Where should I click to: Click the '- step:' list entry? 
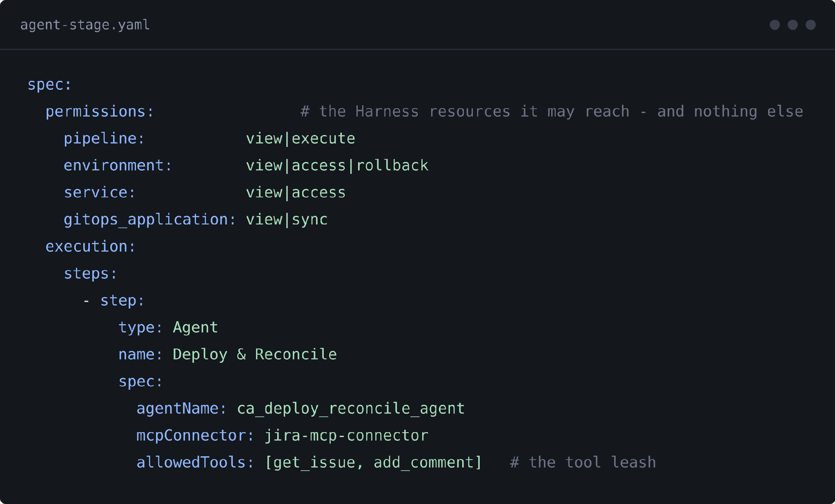(114, 300)
